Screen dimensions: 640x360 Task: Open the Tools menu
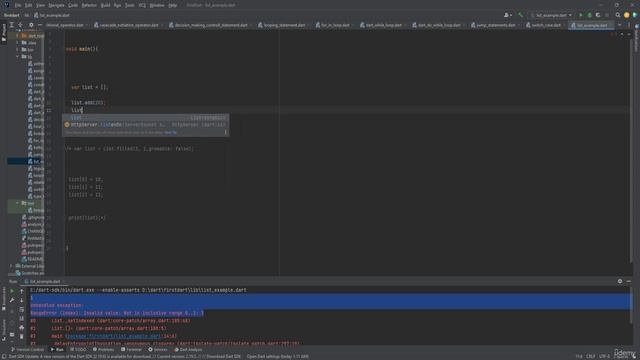click(x=130, y=5)
